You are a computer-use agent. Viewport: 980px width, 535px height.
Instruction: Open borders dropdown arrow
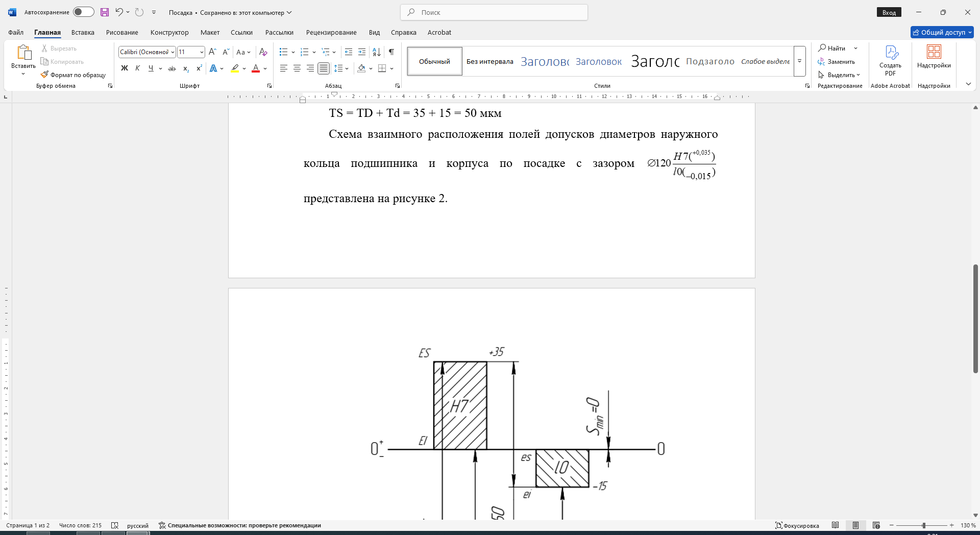(x=391, y=68)
